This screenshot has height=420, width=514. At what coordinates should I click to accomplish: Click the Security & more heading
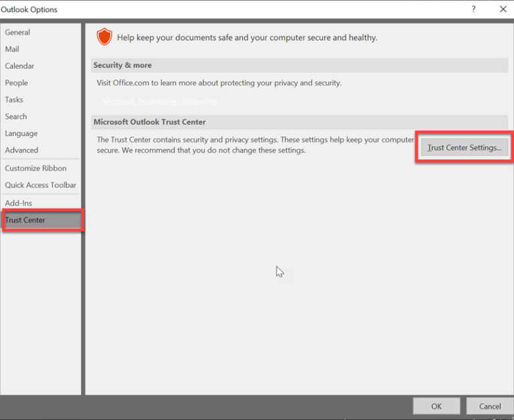tap(122, 65)
